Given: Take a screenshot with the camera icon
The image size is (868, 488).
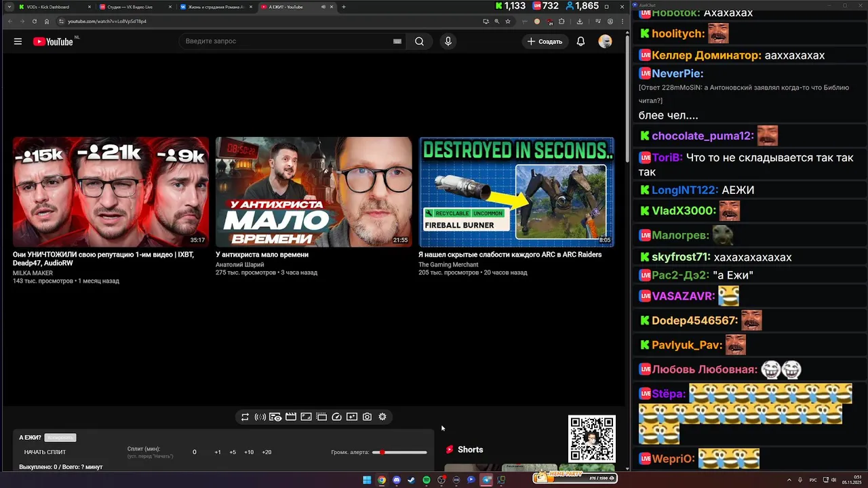Looking at the screenshot, I should (367, 417).
